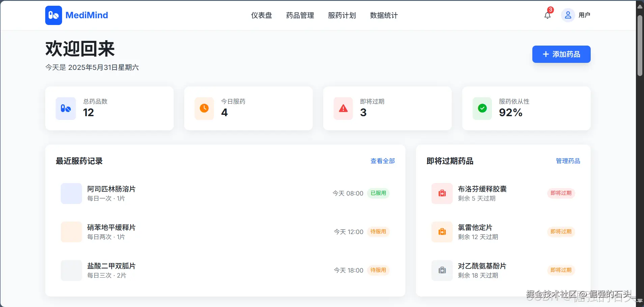Viewport: 644px width, 307px height.
Task: Go to the 仪表盘 menu item
Action: pos(261,15)
